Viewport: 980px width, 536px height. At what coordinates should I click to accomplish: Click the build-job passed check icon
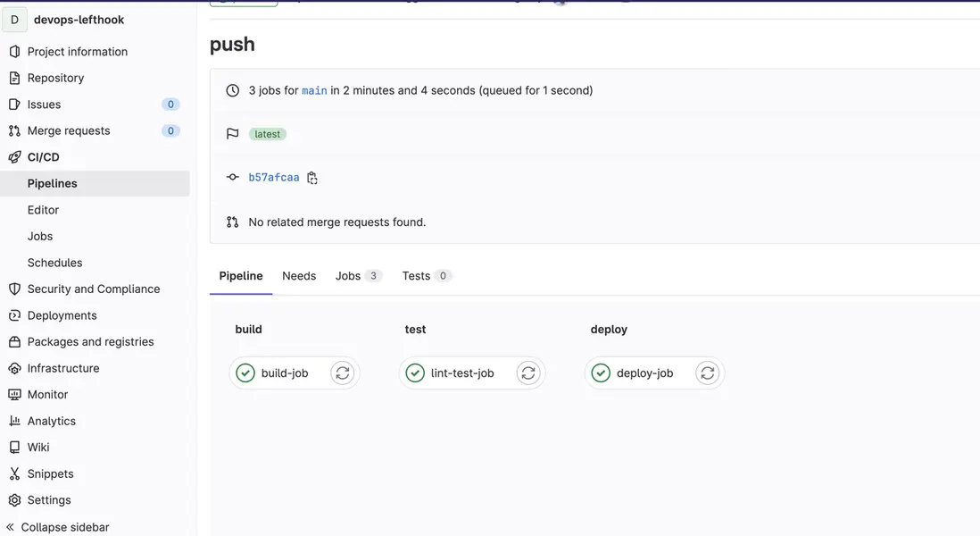coord(245,373)
